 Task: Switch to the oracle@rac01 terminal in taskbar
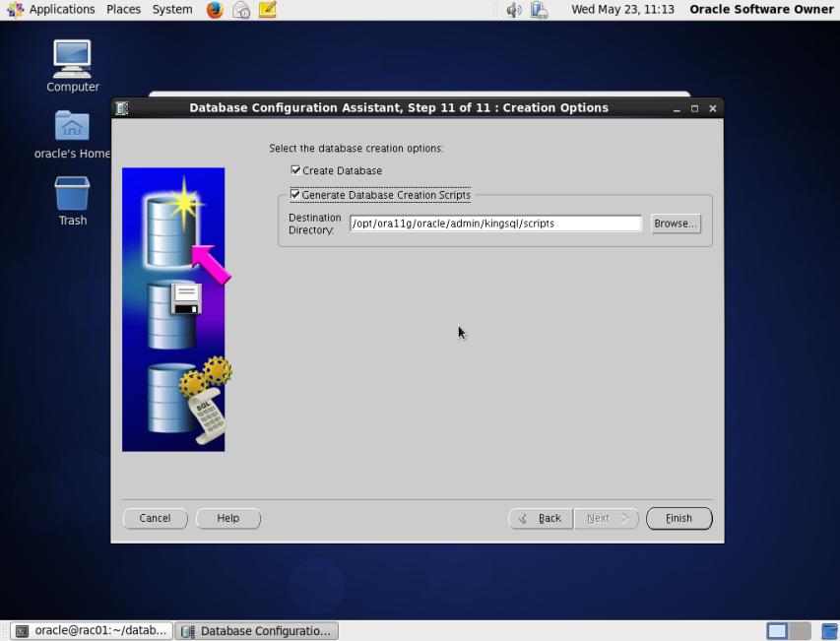(89, 630)
